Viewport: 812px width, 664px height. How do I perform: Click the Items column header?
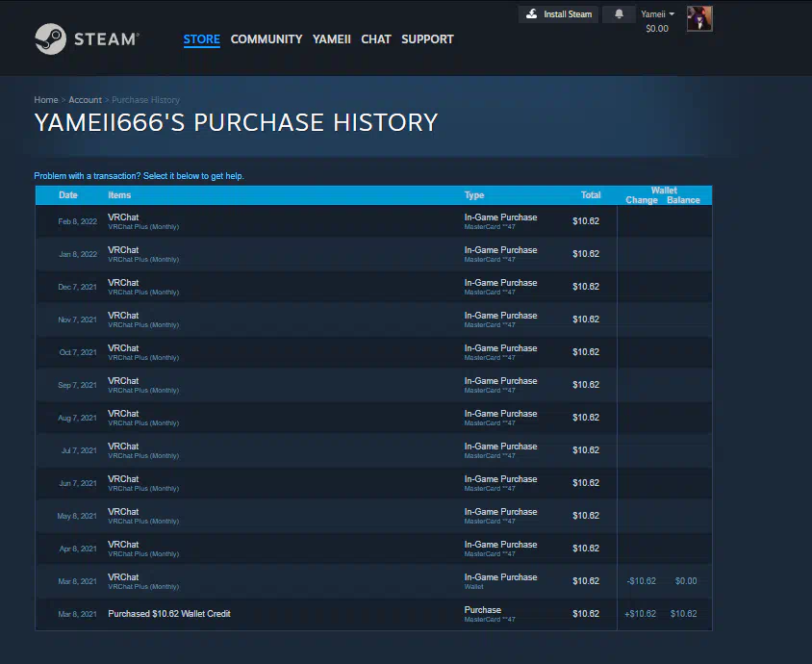pos(119,195)
